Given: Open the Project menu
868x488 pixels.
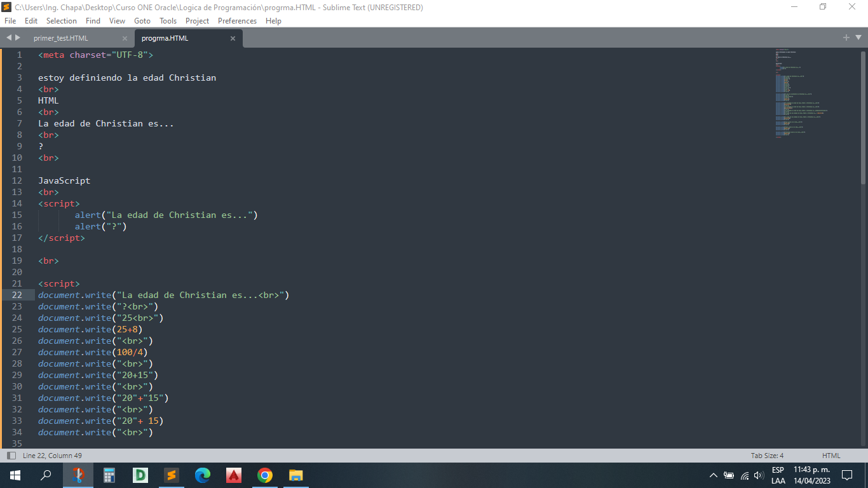Looking at the screenshot, I should tap(198, 21).
